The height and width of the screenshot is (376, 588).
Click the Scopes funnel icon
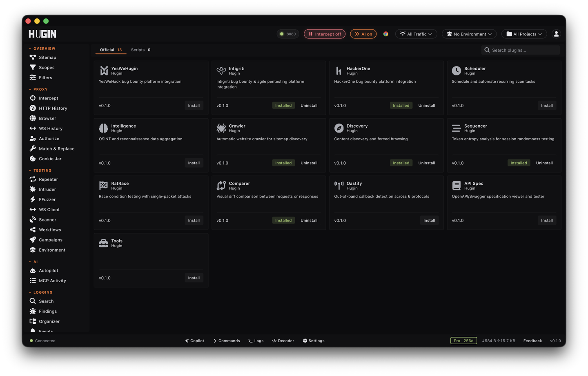33,67
